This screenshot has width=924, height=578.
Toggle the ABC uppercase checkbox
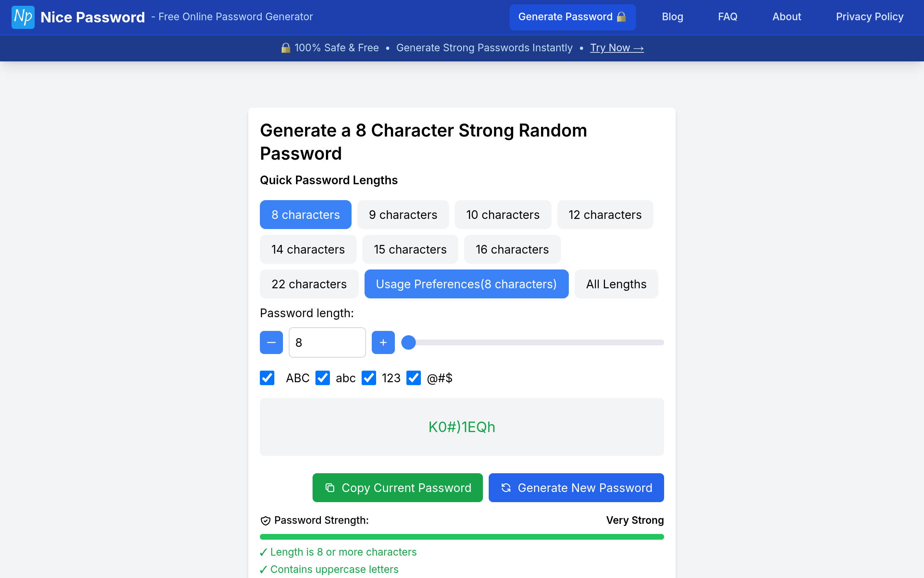pos(267,378)
